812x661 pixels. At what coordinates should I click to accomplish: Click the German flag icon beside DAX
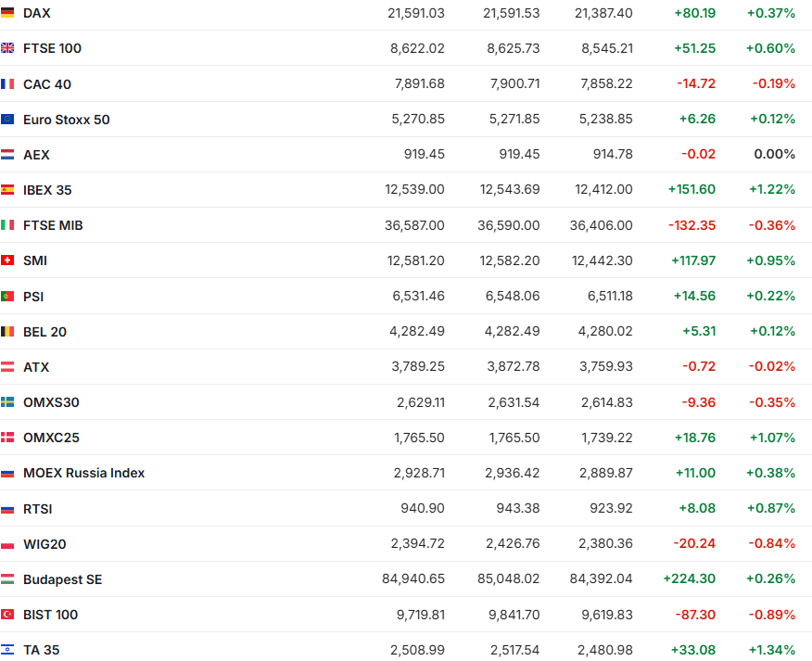click(x=7, y=13)
